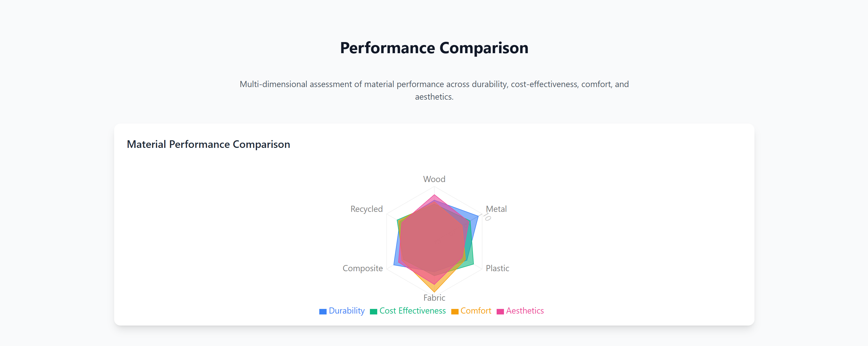The width and height of the screenshot is (868, 346).
Task: Click the Metal axis label
Action: point(496,209)
